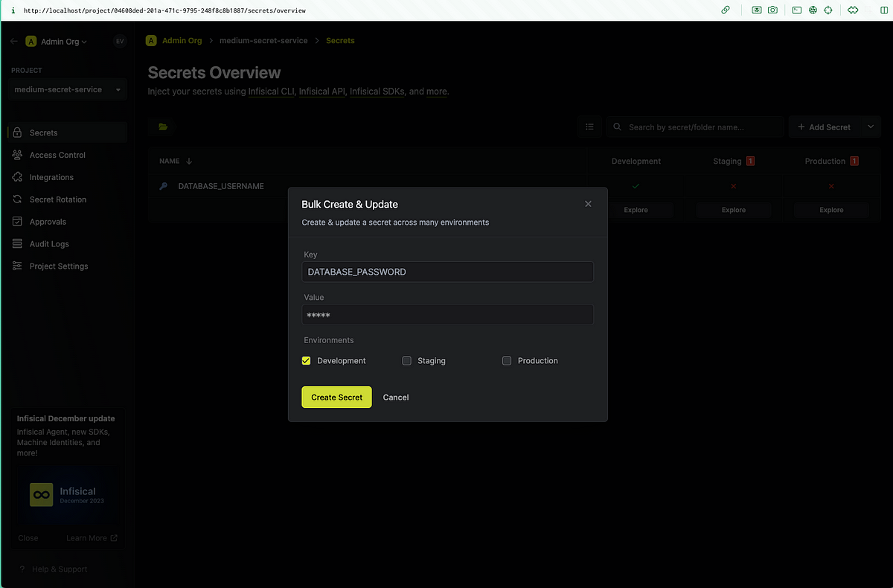Cancel the bulk create dialog

coord(396,397)
